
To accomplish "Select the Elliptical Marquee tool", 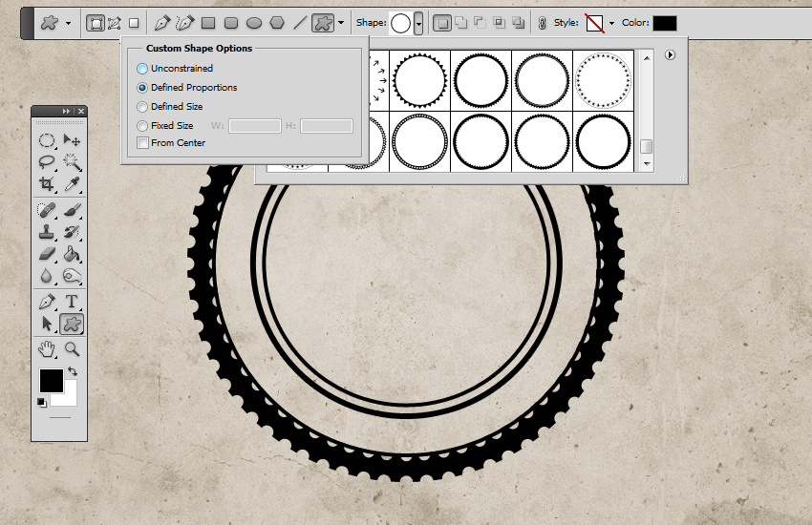I will pyautogui.click(x=46, y=140).
